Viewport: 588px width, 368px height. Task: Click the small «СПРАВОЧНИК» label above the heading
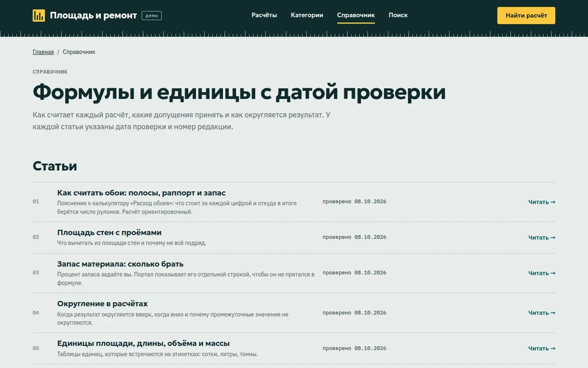[50, 72]
